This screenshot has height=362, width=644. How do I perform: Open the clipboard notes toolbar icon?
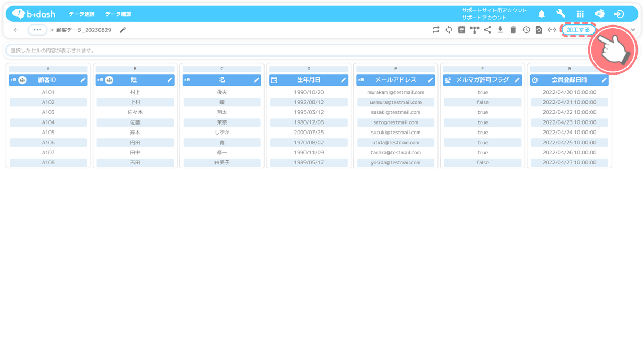pos(461,30)
